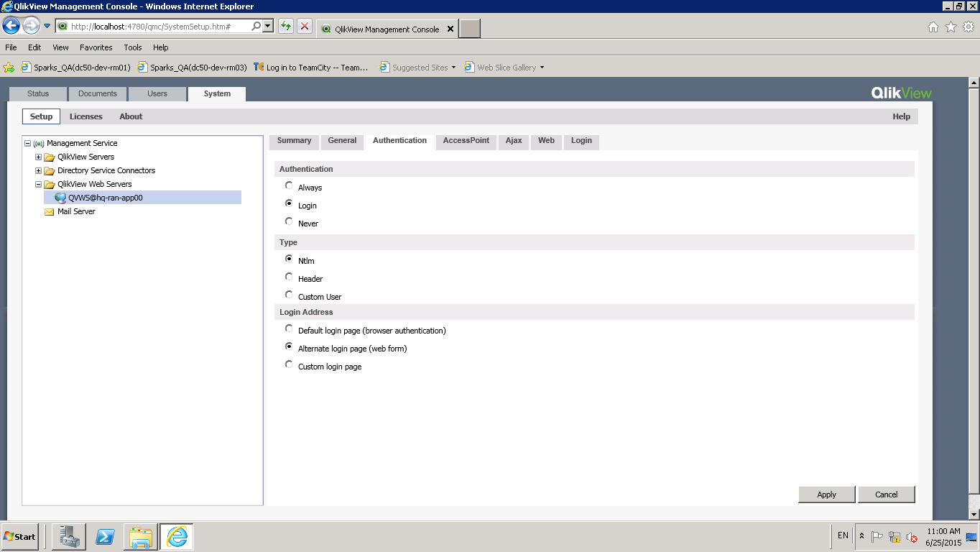The height and width of the screenshot is (552, 980).
Task: Open the Web Slice Gallery dropdown arrow
Action: coord(542,68)
